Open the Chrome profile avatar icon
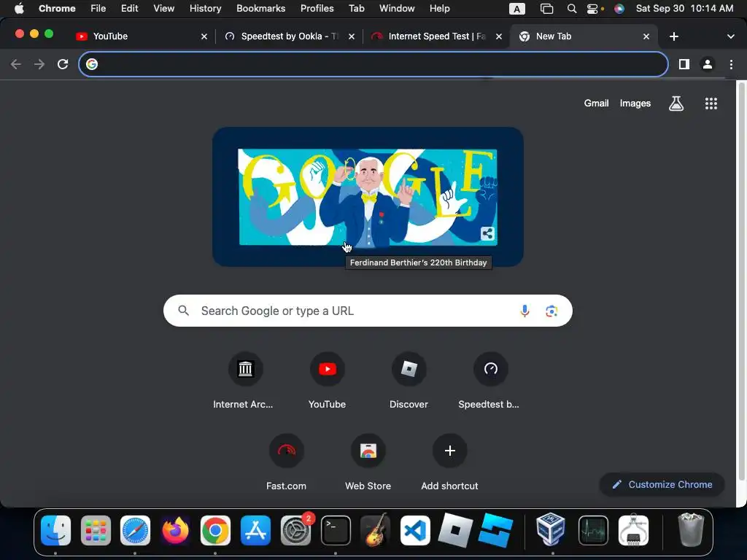 708,64
